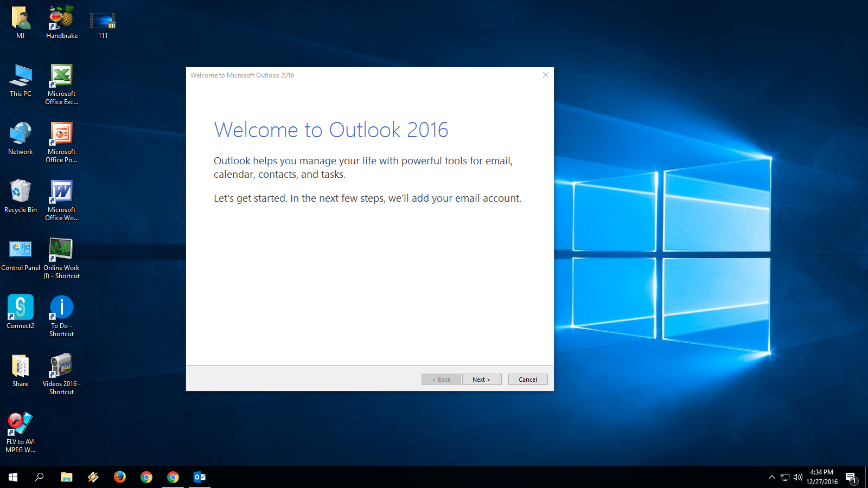Click the greyed-out Back button
The height and width of the screenshot is (488, 868).
[441, 380]
